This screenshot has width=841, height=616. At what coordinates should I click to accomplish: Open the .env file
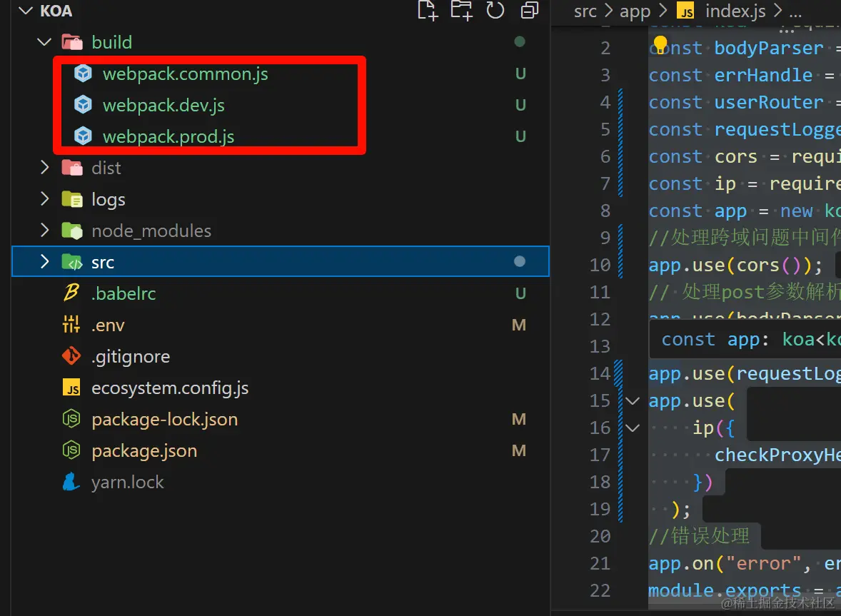tap(108, 325)
